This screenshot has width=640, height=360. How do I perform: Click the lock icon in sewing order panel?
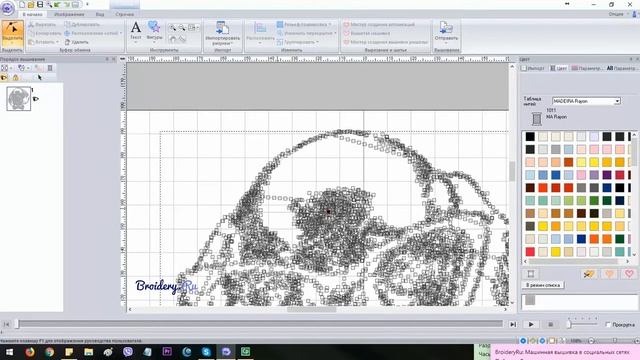coord(16,77)
